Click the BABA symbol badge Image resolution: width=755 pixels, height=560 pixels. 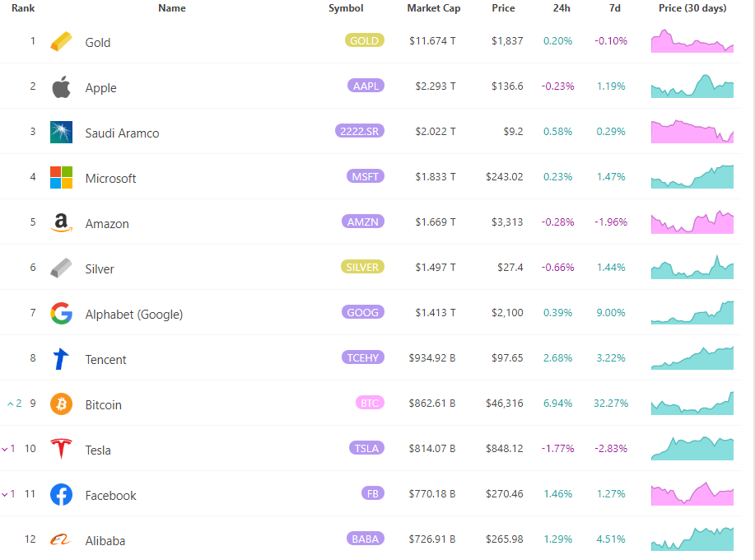pos(366,539)
